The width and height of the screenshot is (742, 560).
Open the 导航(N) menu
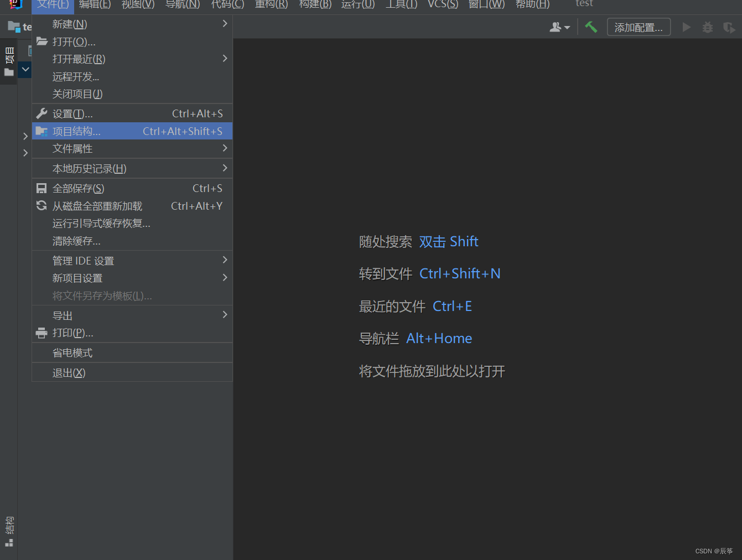(x=183, y=4)
